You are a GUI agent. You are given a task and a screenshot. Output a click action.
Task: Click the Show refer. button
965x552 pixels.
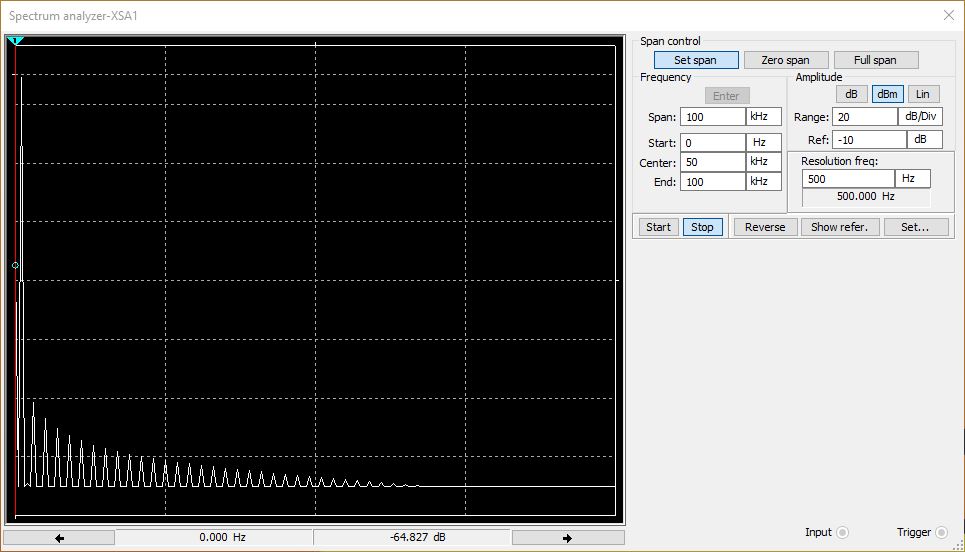[x=839, y=227]
